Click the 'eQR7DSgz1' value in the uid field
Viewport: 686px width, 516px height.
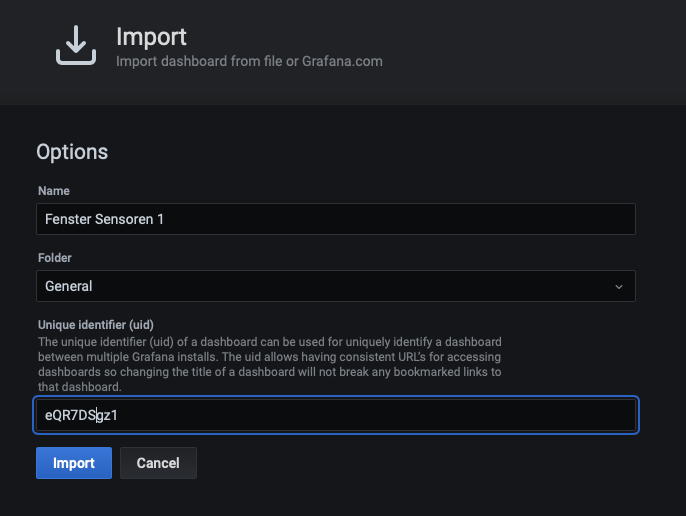[x=81, y=415]
